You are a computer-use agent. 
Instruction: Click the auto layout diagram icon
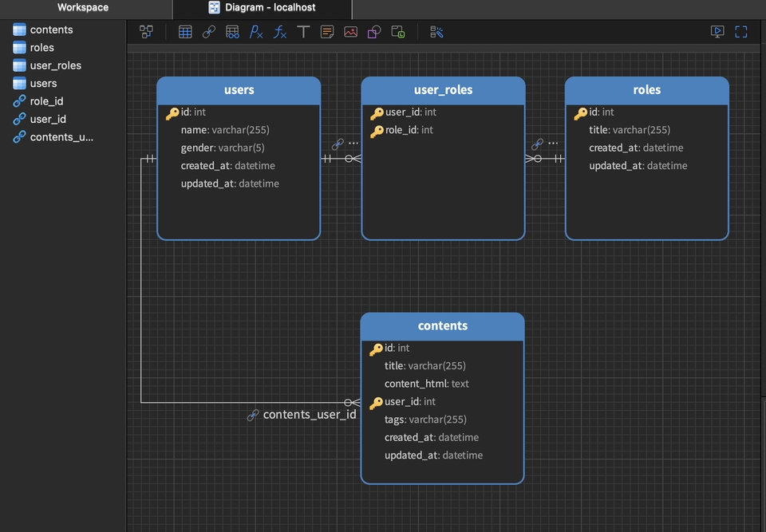pos(146,32)
